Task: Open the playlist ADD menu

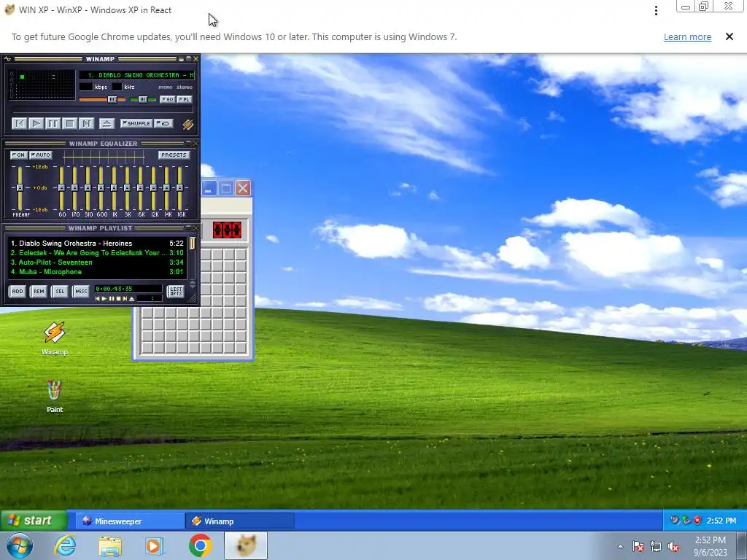Action: 18,292
